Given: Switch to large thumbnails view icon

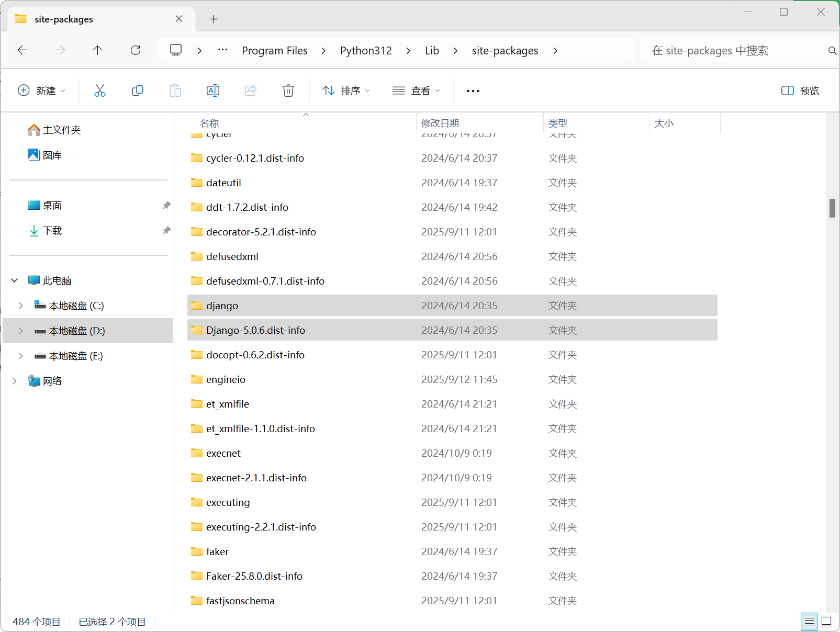Looking at the screenshot, I should coord(826,622).
